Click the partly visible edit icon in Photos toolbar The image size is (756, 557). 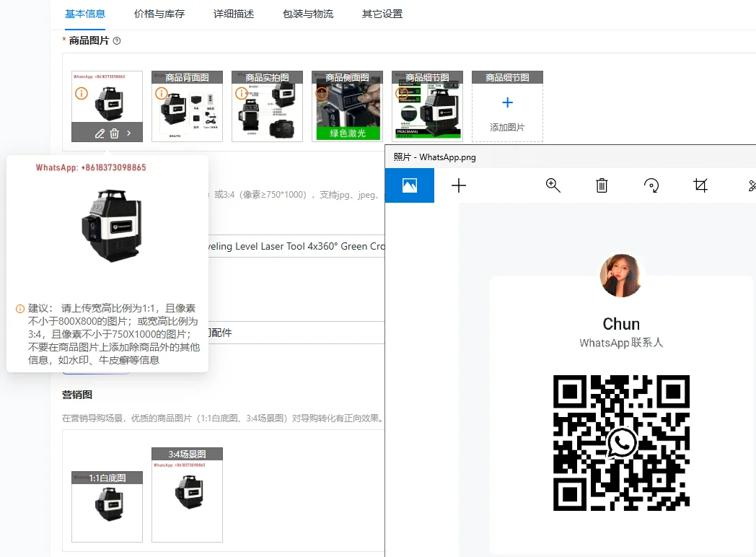click(752, 185)
